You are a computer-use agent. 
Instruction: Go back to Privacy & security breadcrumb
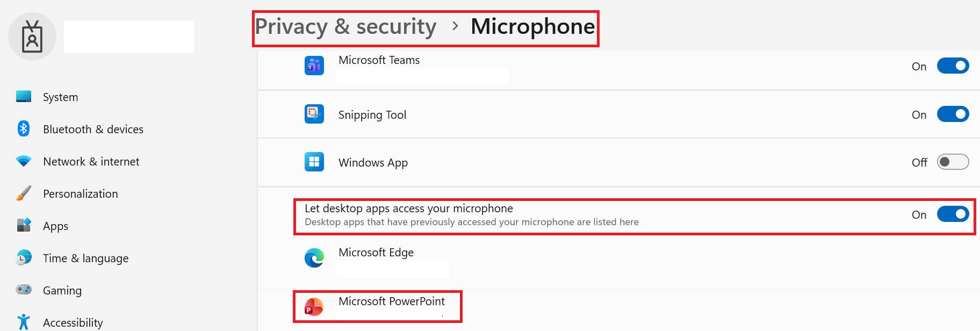click(345, 26)
